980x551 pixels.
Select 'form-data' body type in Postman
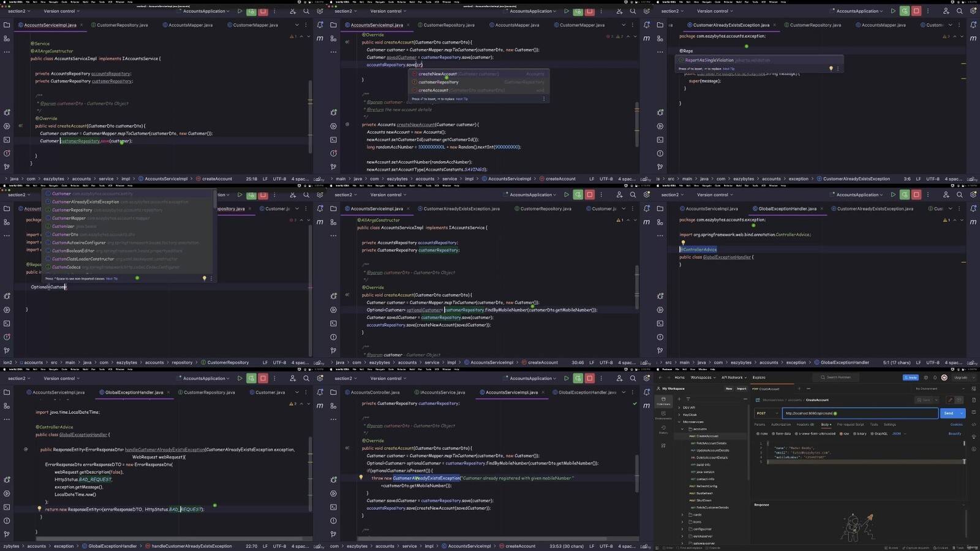[x=782, y=433]
